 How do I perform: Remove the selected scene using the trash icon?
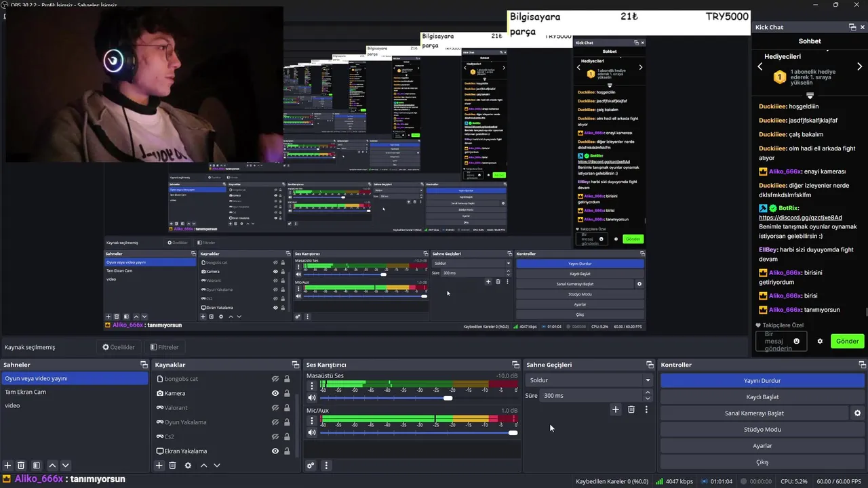pyautogui.click(x=21, y=466)
